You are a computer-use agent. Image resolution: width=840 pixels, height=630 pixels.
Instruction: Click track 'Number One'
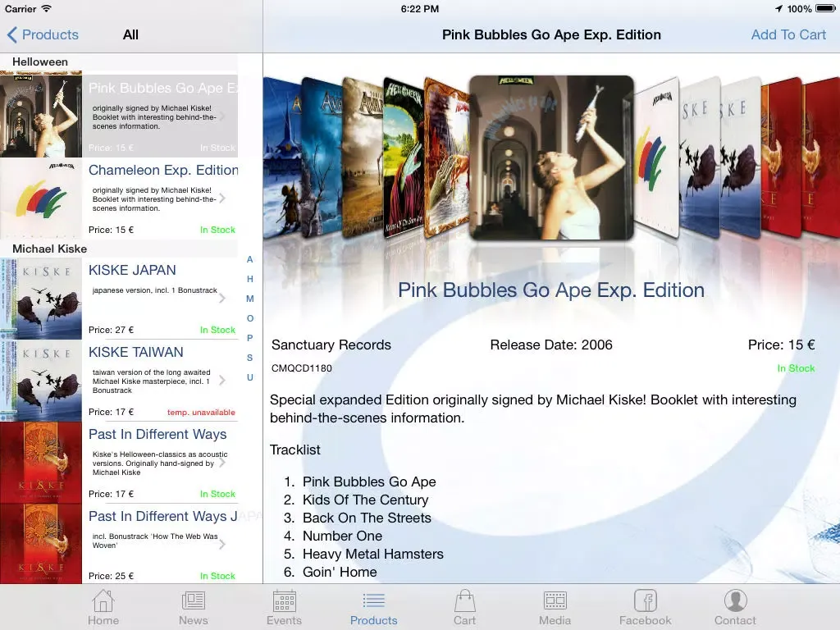(342, 536)
